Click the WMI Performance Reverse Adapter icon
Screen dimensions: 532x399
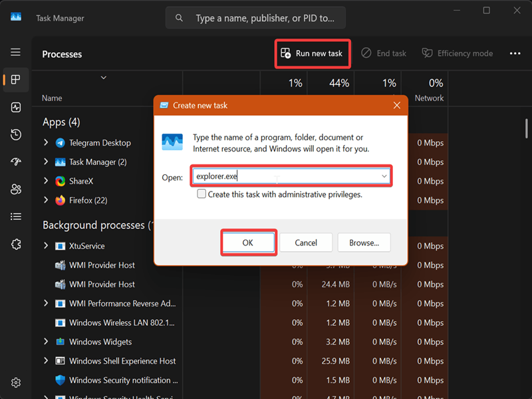tap(60, 303)
